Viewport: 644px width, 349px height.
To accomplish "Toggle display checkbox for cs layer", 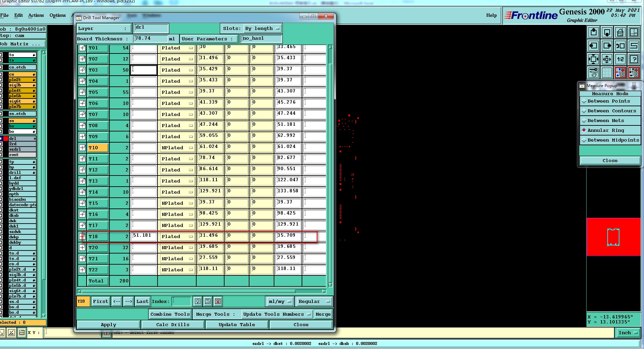I will pyautogui.click(x=1, y=74).
